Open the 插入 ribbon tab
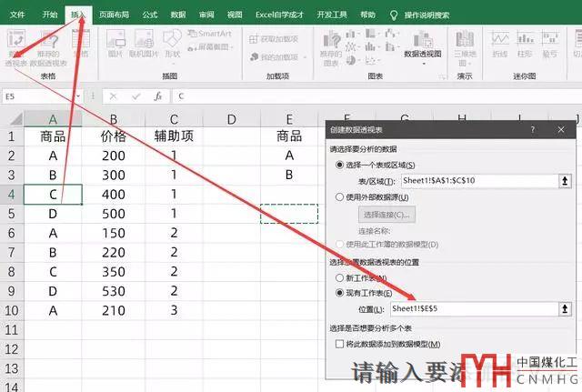Screen dimensions: 582x392 (x=79, y=15)
